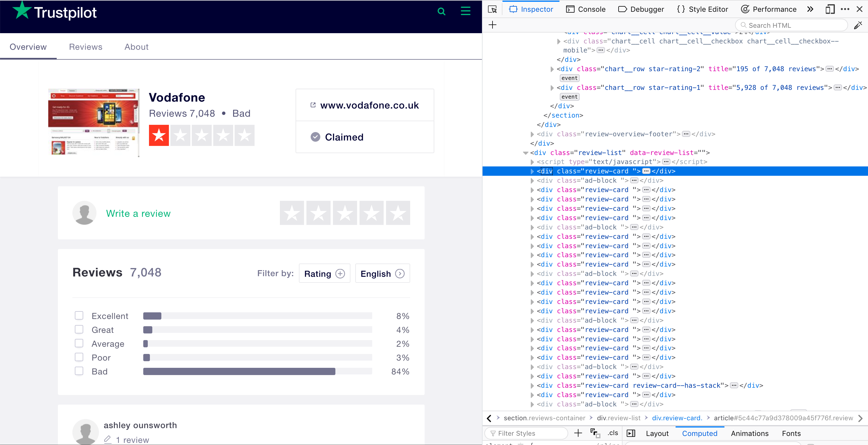868x445 pixels.
Task: Click the Trustpilot search magnifier icon
Action: coord(441,12)
